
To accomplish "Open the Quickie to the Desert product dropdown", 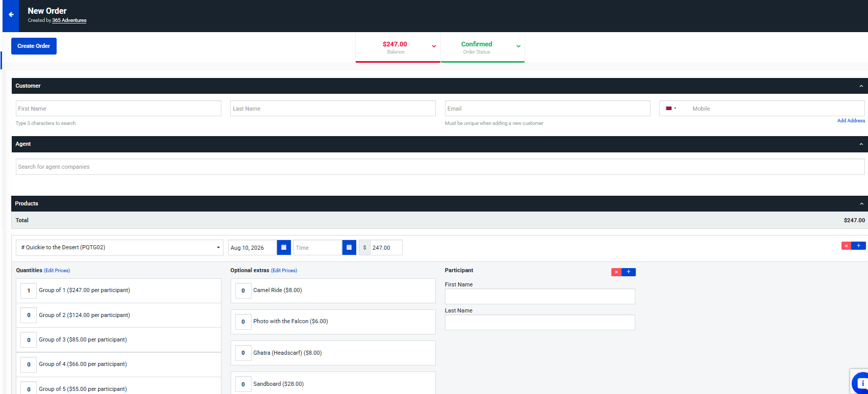I will click(x=119, y=248).
